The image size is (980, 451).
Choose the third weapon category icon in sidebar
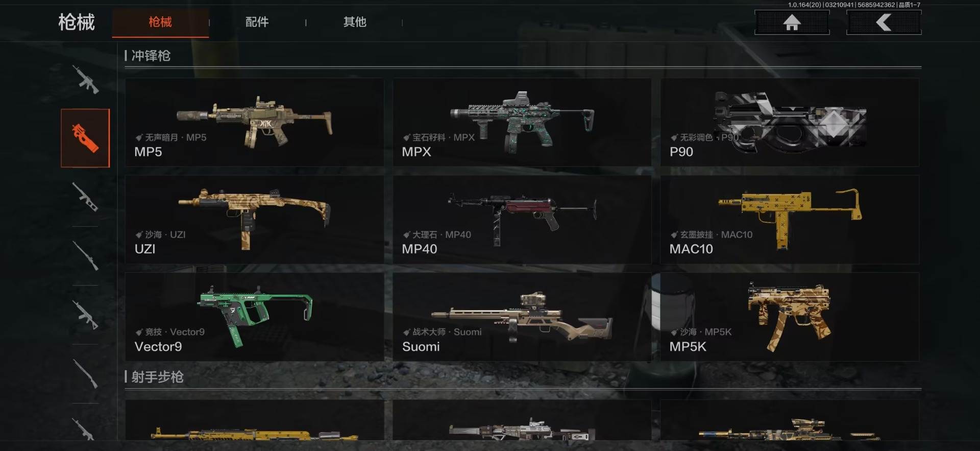point(85,197)
